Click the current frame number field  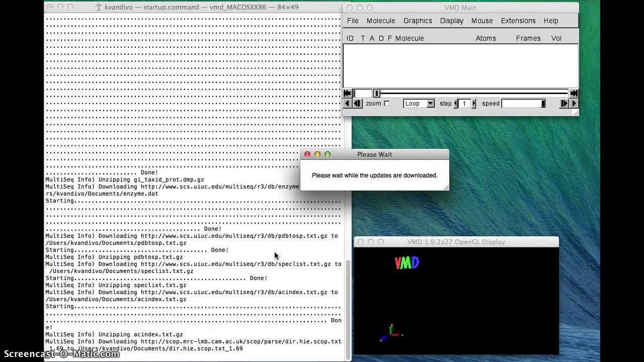pos(363,94)
